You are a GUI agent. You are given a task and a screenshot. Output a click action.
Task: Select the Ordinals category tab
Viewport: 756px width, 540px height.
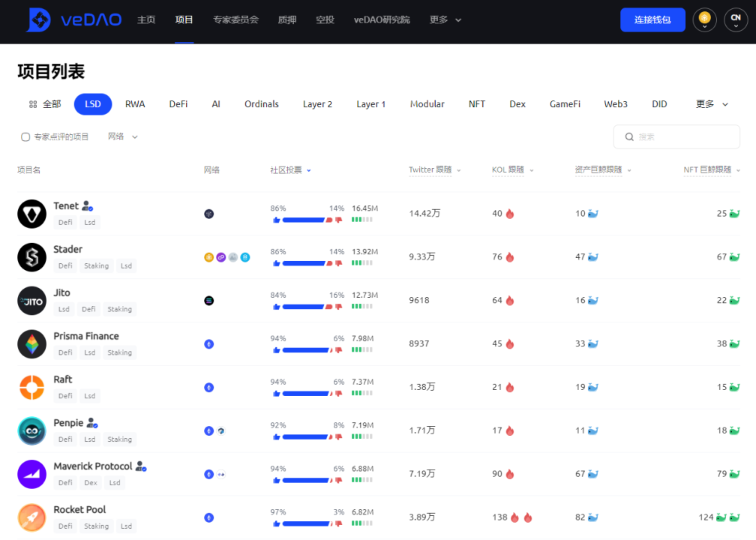click(x=261, y=104)
